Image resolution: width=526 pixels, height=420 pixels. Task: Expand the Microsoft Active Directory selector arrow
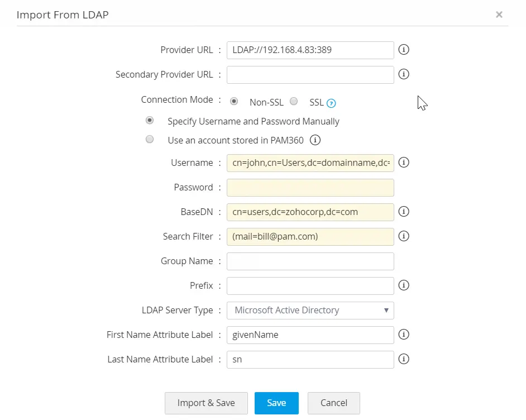[x=385, y=311]
